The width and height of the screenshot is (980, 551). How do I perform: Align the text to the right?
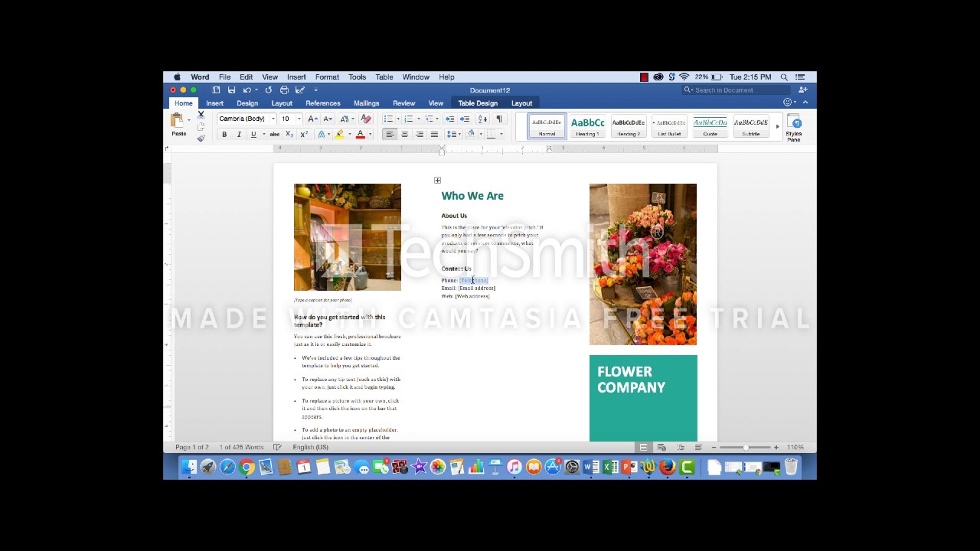419,135
